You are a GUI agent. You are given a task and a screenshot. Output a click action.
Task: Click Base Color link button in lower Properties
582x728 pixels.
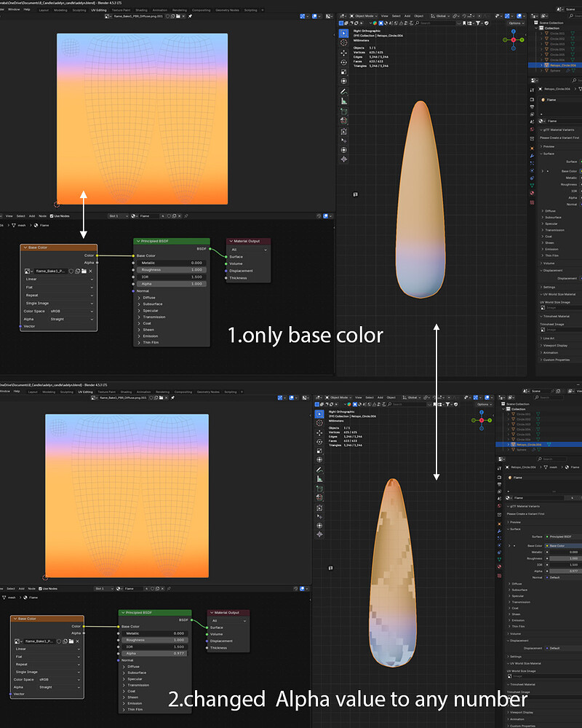[x=562, y=545]
